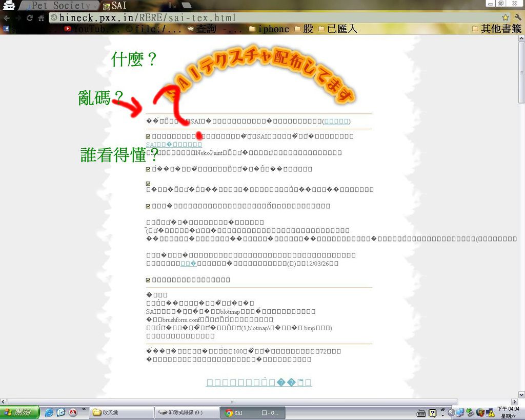
Task: Click the horizontal scrollbar left arrow
Action: 3,402
